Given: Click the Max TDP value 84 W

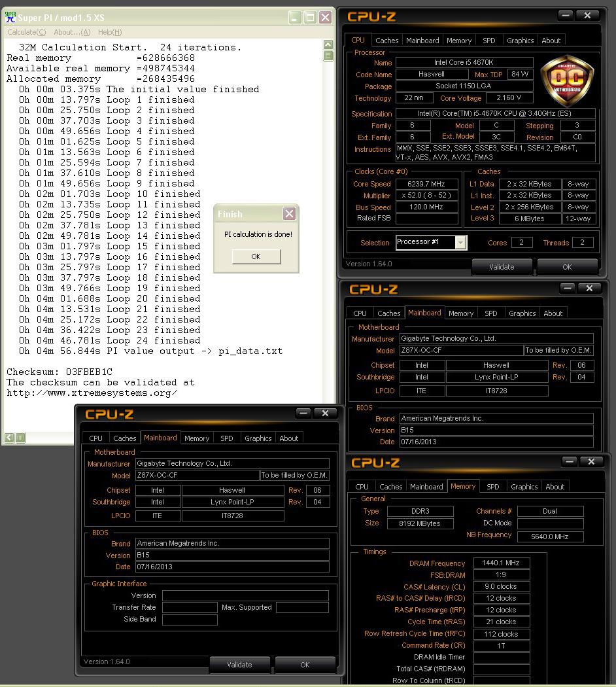Looking at the screenshot, I should tap(520, 74).
